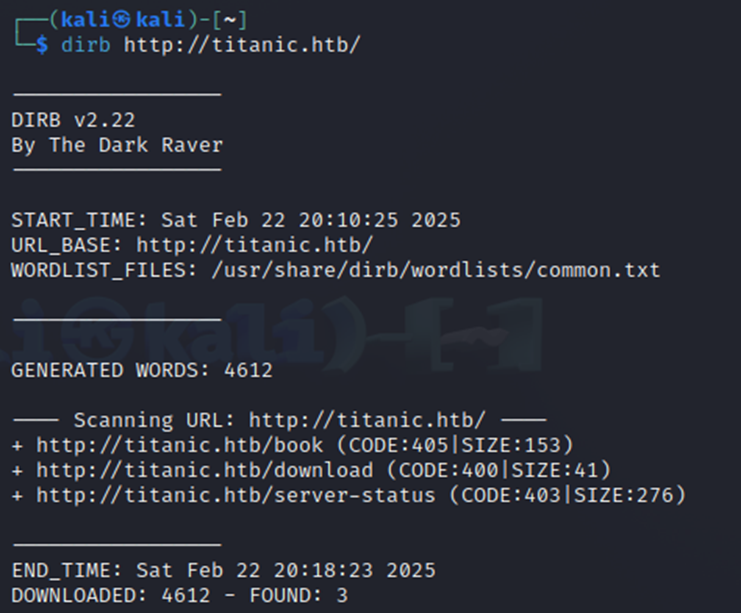Click the DIRB v2.22 version text
741x613 pixels.
coord(73,120)
